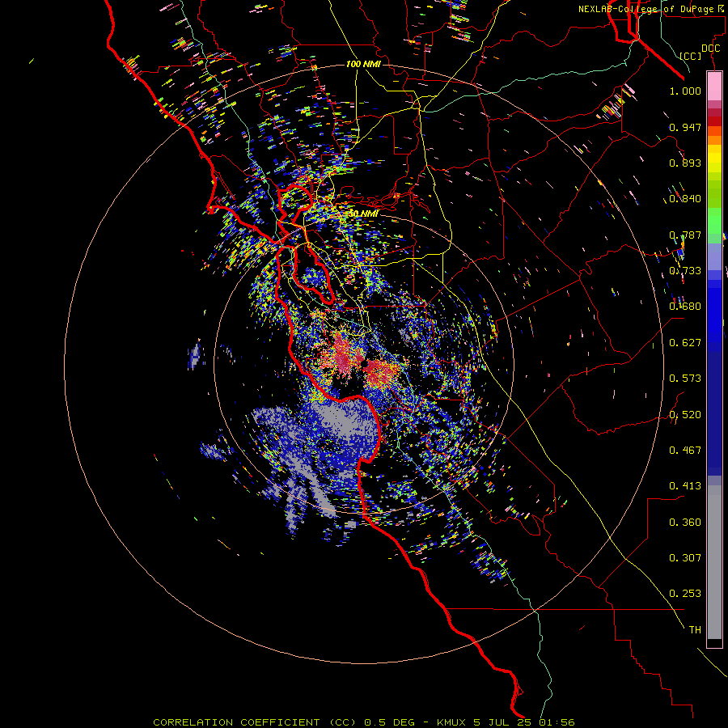The height and width of the screenshot is (728, 728).
Task: Click the 0.840 scale value
Action: [685, 199]
